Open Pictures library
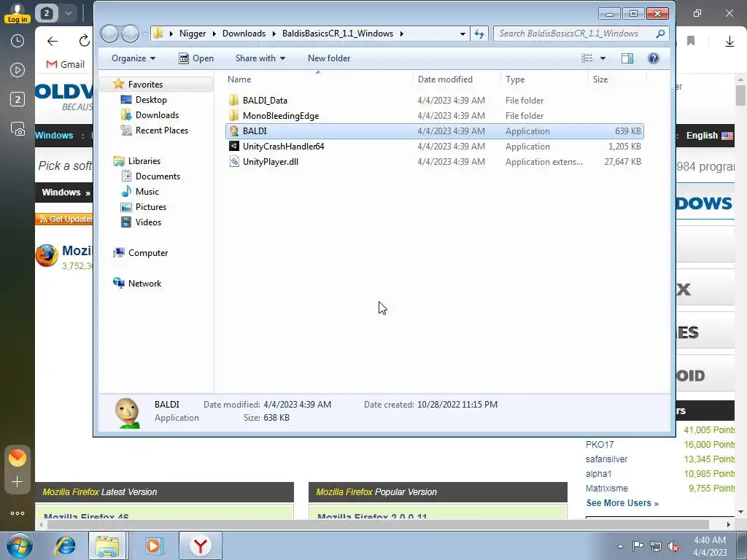This screenshot has height=560, width=747. point(150,206)
